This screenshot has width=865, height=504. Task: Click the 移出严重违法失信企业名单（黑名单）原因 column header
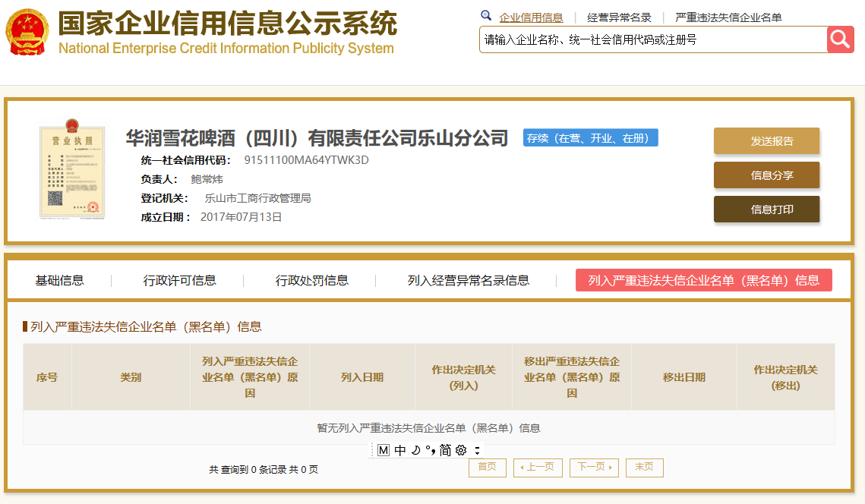pyautogui.click(x=572, y=377)
